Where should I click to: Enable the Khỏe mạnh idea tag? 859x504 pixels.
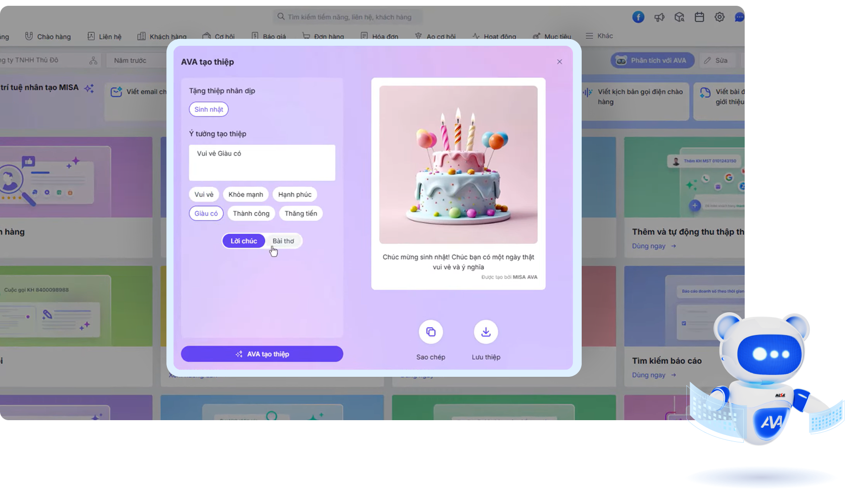(245, 194)
